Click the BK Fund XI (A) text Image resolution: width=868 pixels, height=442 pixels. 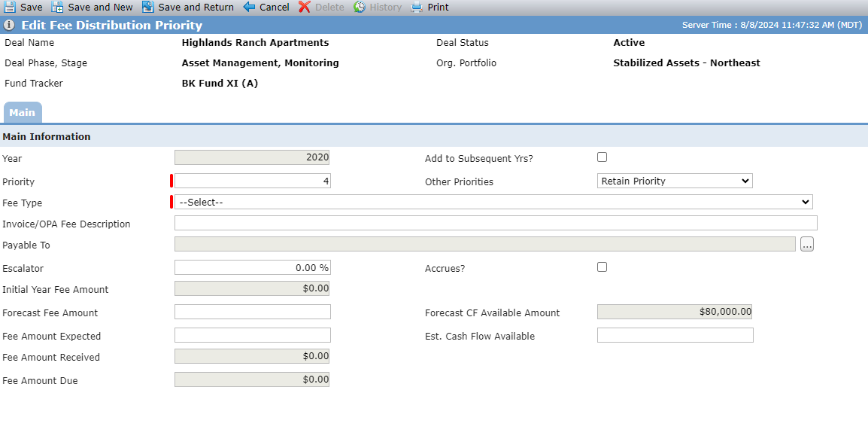coord(220,84)
